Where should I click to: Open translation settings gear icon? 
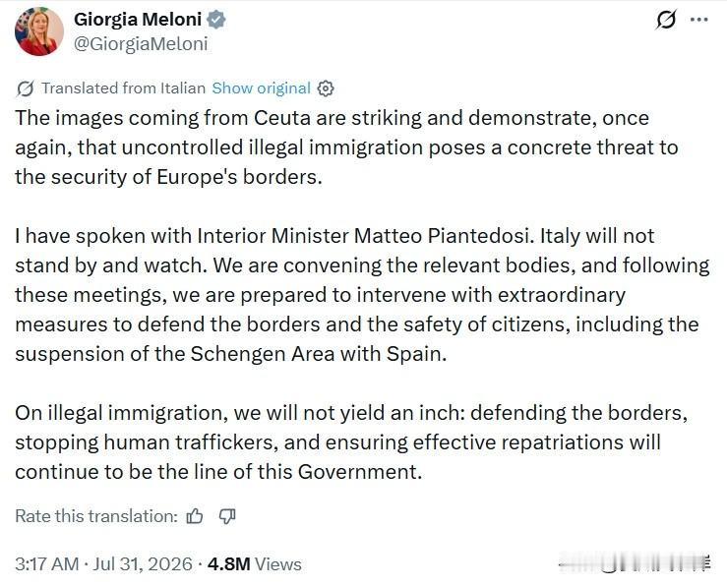click(326, 88)
